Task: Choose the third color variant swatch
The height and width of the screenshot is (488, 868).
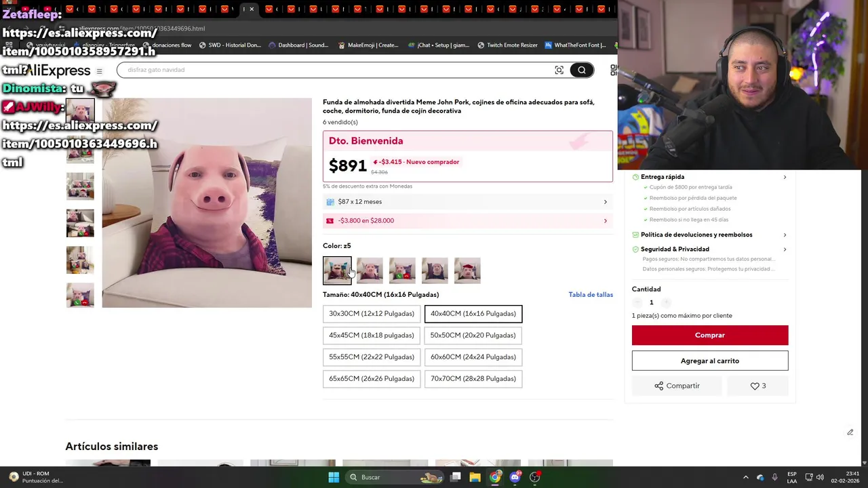Action: [402, 270]
